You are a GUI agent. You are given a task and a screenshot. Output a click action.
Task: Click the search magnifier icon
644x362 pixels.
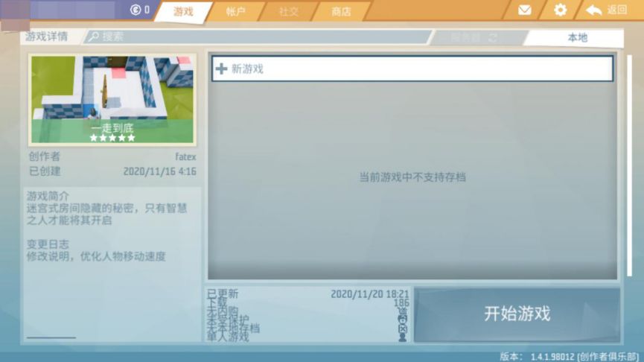[94, 36]
